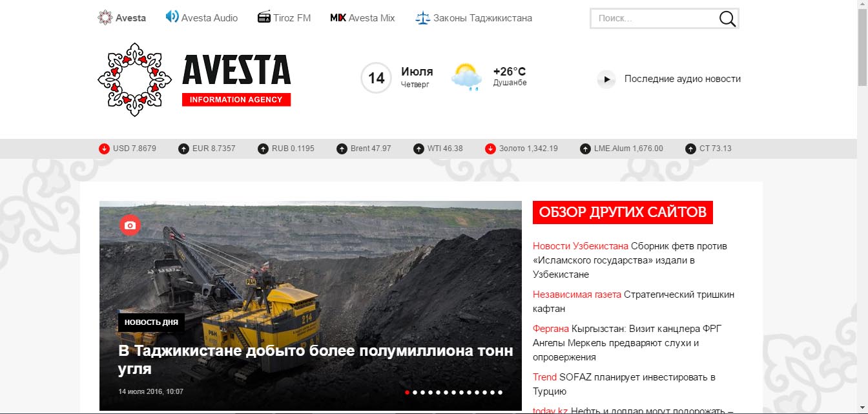Select the first red slider dot
Image resolution: width=868 pixels, height=414 pixels.
(x=407, y=392)
